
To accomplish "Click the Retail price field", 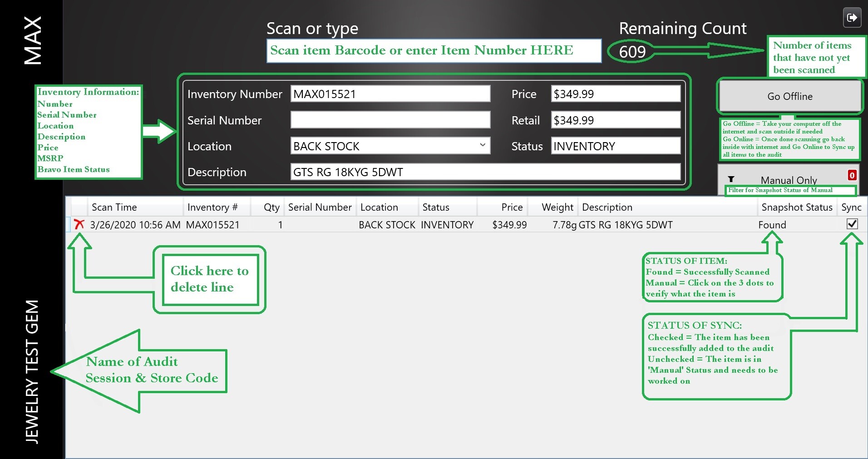I will point(615,120).
